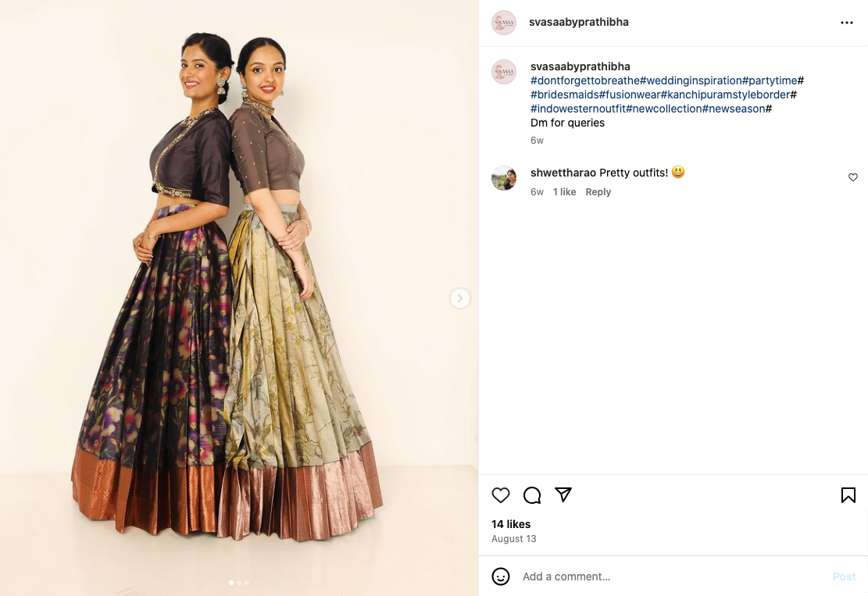View the 14 likes list
868x596 pixels.
(511, 524)
